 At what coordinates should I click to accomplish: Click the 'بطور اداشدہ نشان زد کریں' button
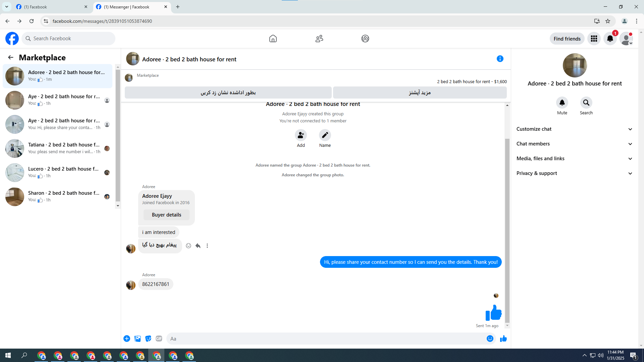228,93
